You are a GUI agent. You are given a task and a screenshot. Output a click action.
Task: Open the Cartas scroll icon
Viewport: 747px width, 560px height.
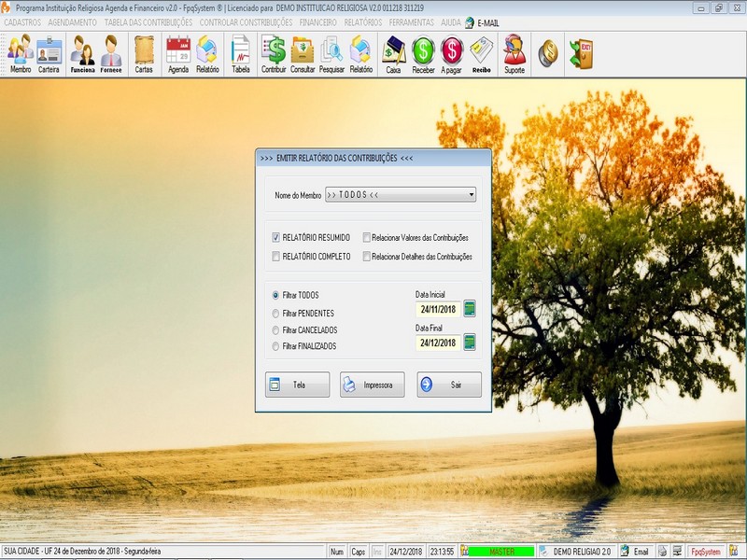click(x=144, y=54)
